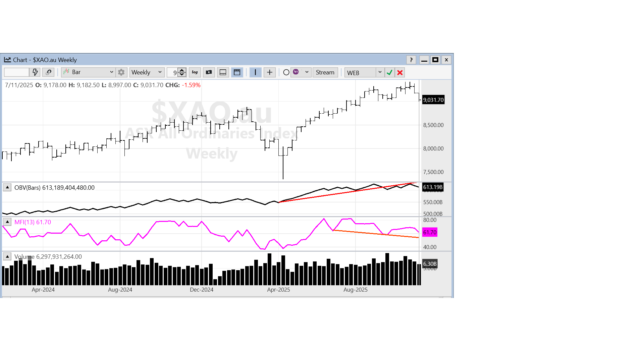
Task: Click the camera snapshot icon
Action: coord(209,72)
